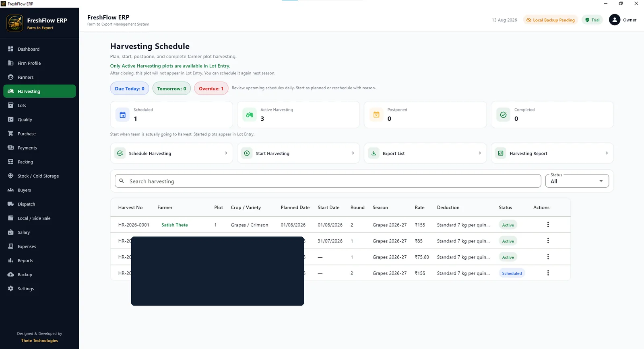Expand Harvesting Report chevron arrow
This screenshot has width=644, height=349.
point(607,153)
